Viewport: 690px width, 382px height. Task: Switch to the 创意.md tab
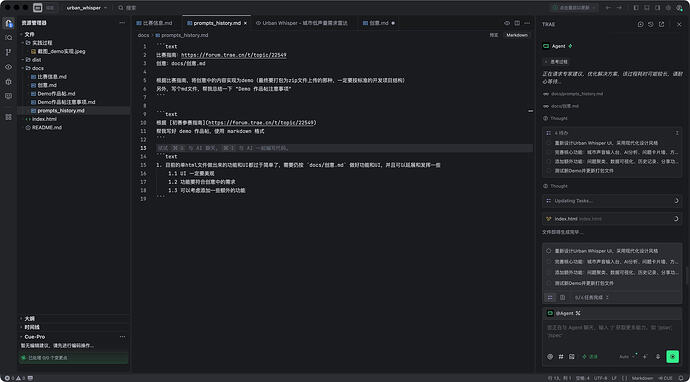(378, 23)
